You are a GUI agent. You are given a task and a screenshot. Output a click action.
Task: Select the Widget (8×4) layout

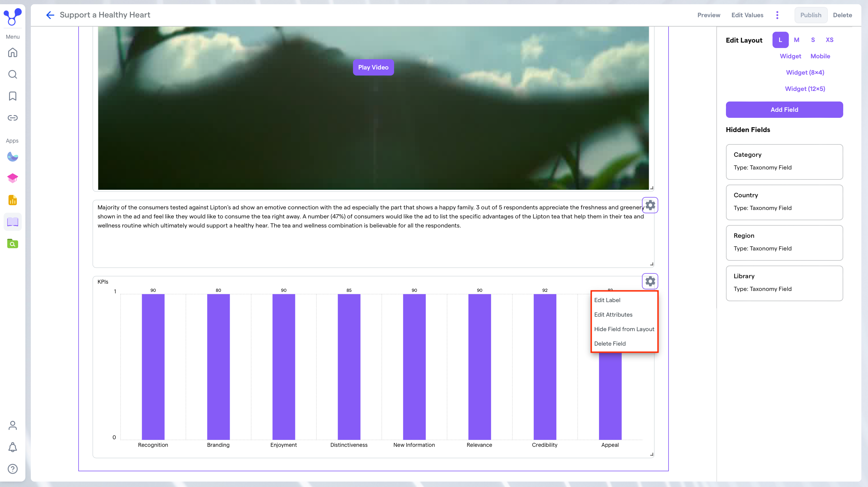[x=805, y=73]
